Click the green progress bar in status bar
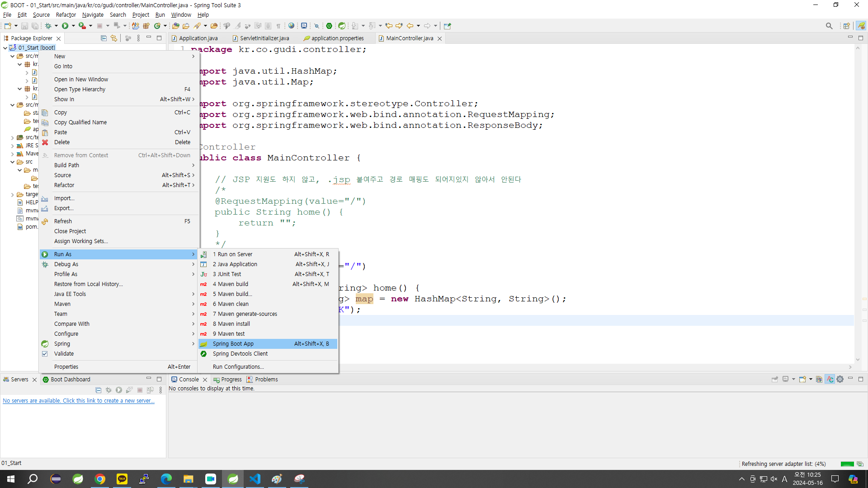The image size is (868, 488). [x=847, y=464]
